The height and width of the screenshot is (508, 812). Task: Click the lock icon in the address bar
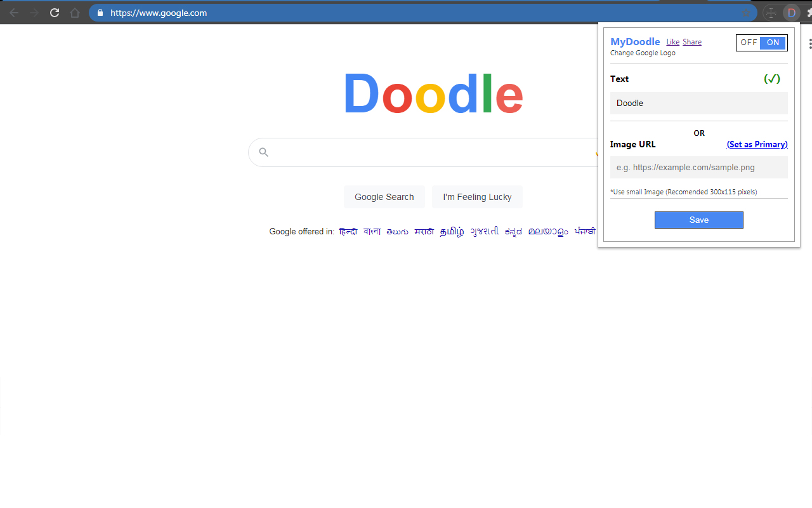pyautogui.click(x=99, y=12)
